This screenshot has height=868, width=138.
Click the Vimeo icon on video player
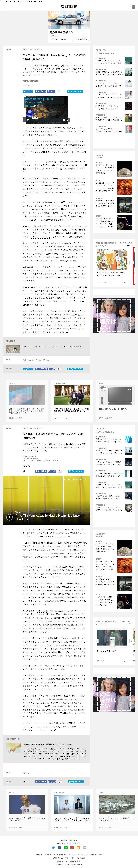click(67, 120)
